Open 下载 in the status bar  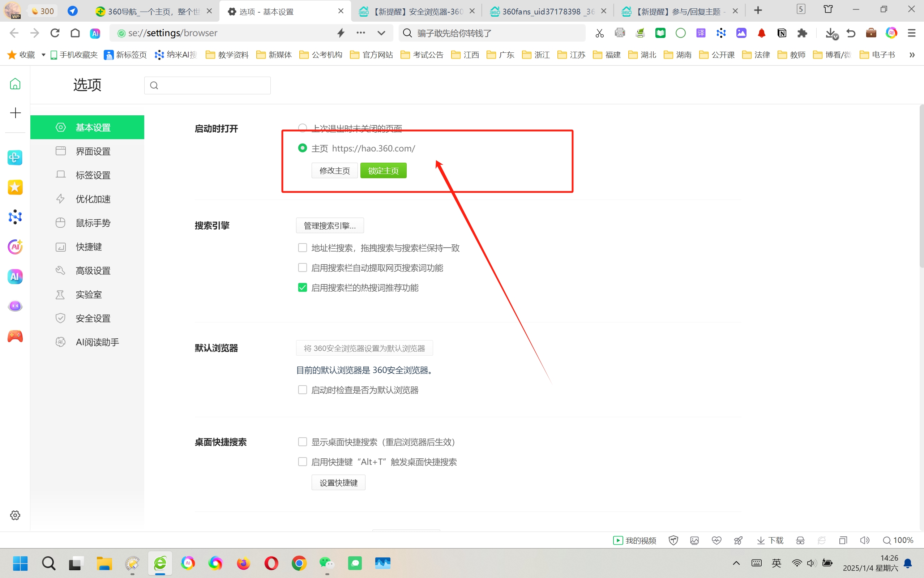click(770, 540)
